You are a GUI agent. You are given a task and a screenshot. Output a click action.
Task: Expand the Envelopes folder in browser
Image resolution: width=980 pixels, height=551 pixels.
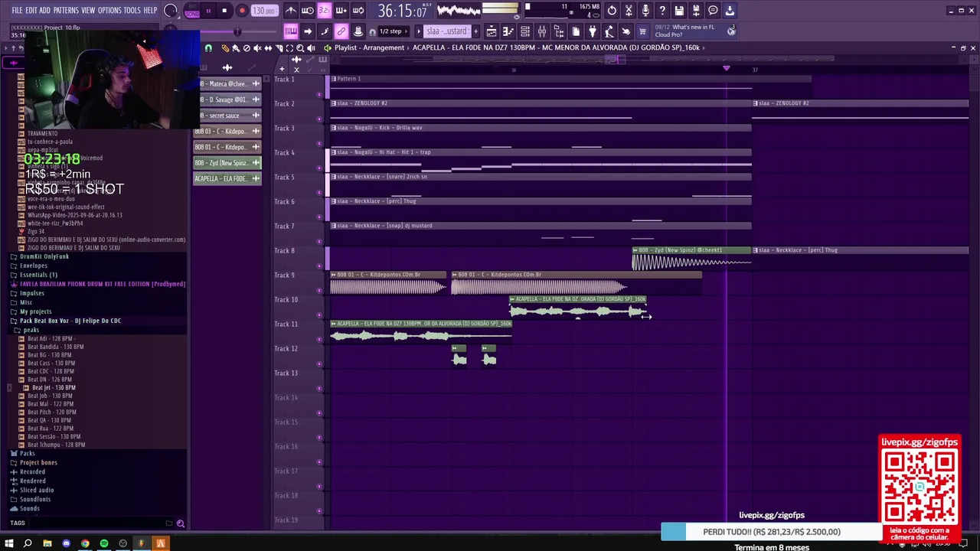(x=33, y=266)
